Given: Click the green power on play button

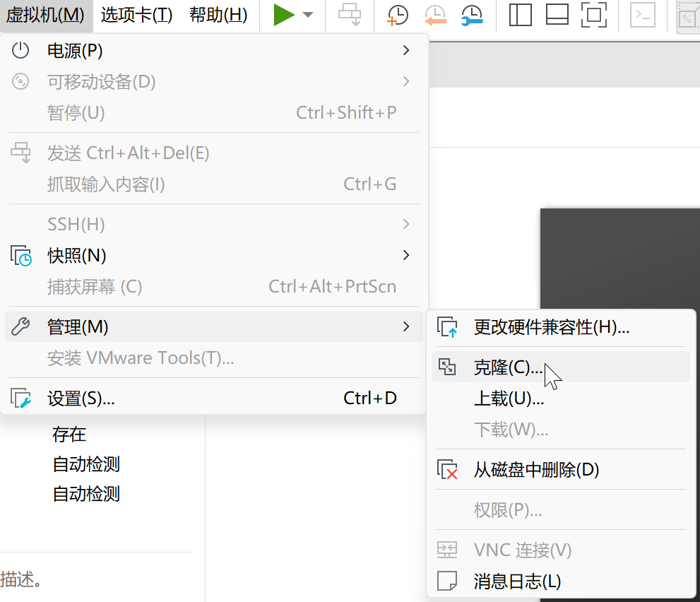Looking at the screenshot, I should click(x=283, y=15).
